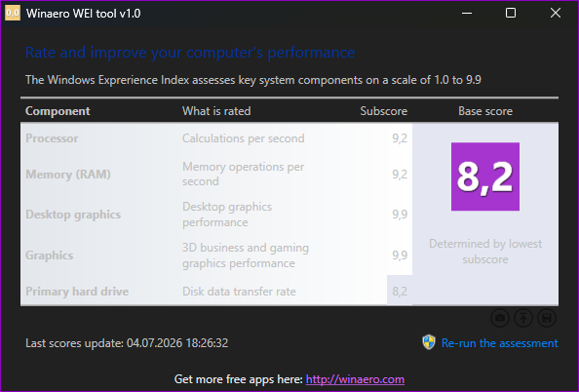Click the Memory (RAM) subscore 9,2
This screenshot has width=579, height=392.
tap(400, 175)
